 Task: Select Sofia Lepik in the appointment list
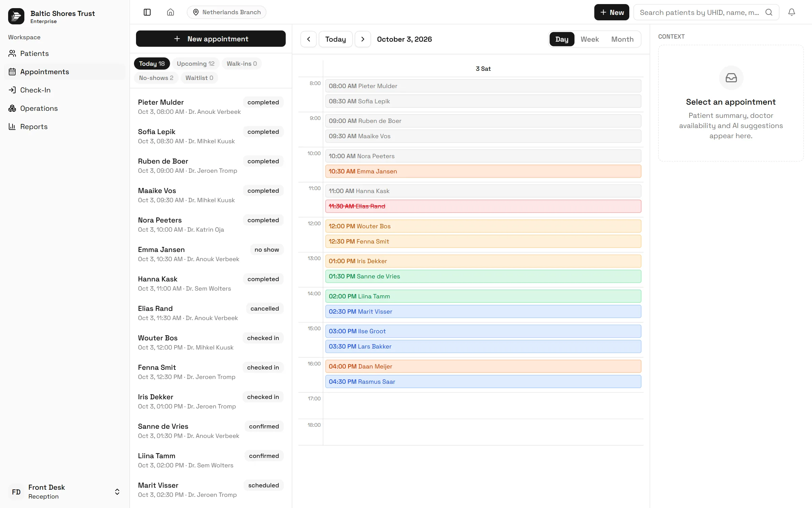click(211, 136)
